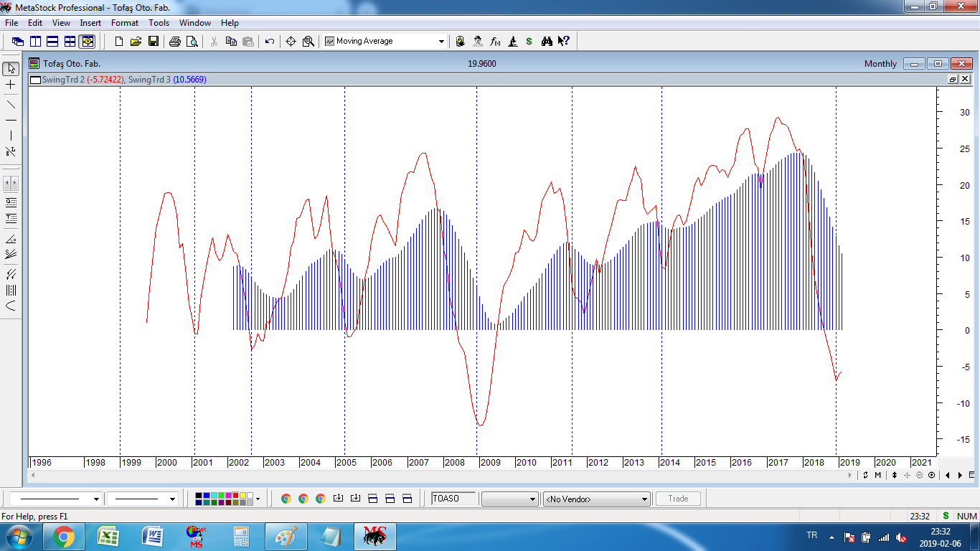
Task: Undo the last action with the Undo icon
Action: click(x=270, y=42)
